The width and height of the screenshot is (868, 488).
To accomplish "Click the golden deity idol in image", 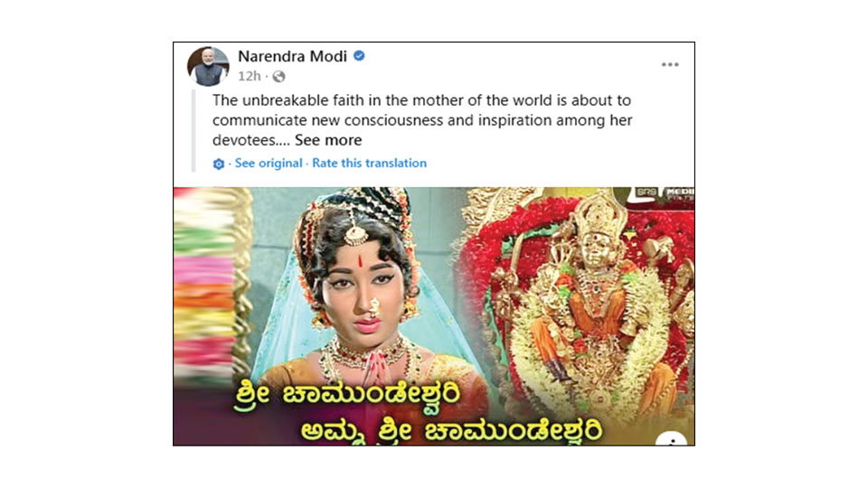I will (x=595, y=299).
